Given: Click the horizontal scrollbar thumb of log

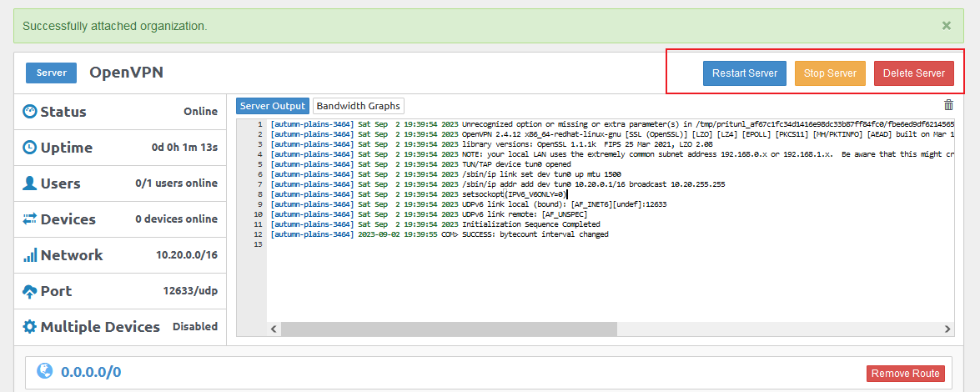Looking at the screenshot, I should 449,329.
